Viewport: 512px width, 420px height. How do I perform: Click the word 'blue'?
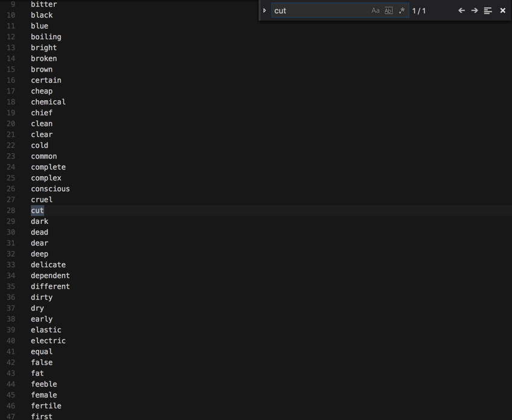(x=40, y=26)
